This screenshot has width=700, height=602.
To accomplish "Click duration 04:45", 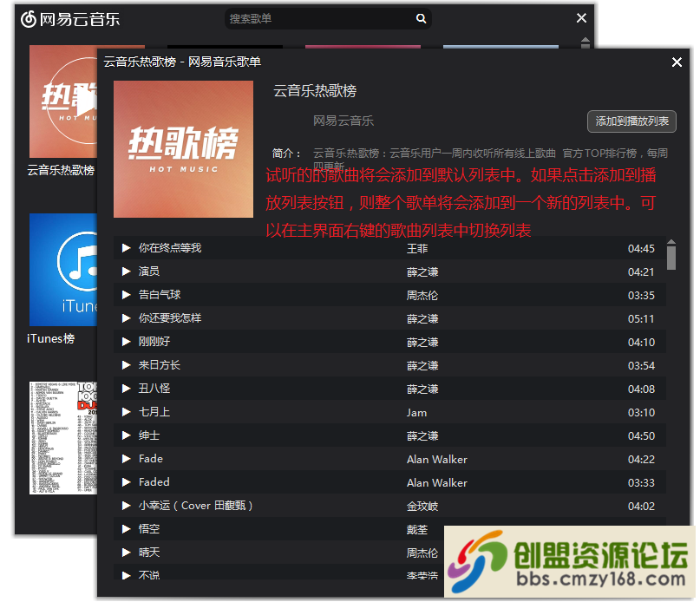I will point(641,249).
